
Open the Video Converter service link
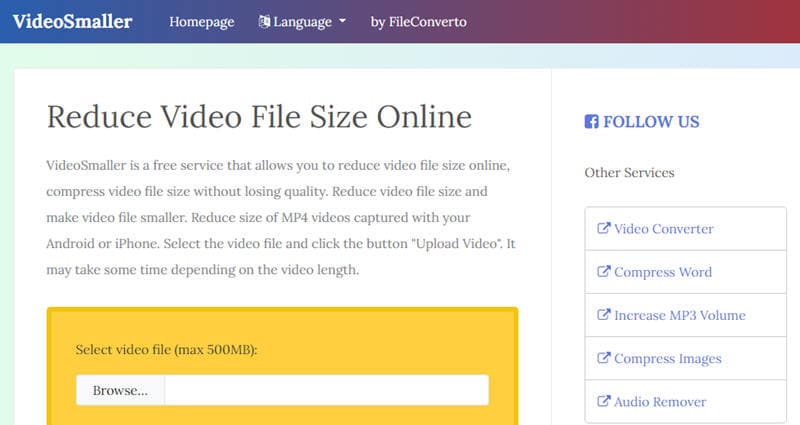(663, 229)
